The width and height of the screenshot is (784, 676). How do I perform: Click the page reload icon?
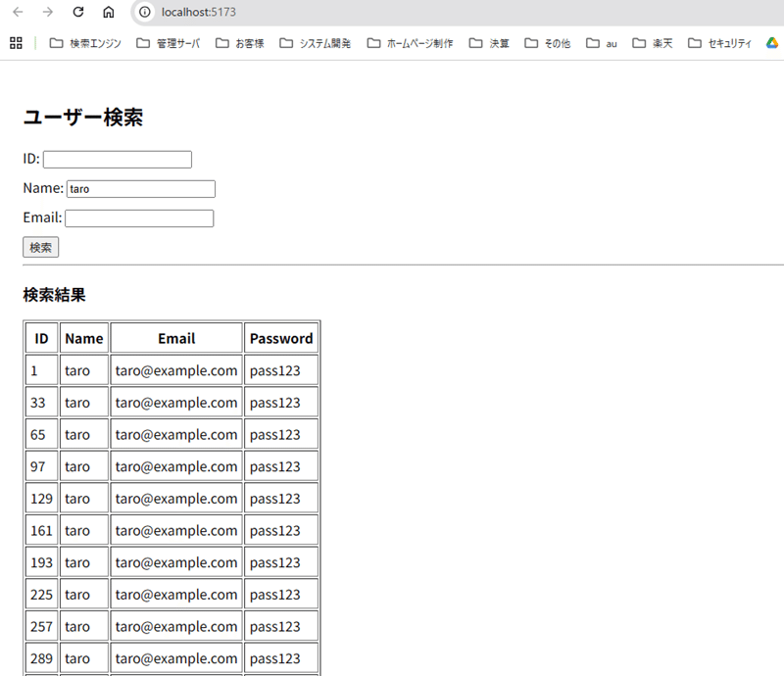78,13
